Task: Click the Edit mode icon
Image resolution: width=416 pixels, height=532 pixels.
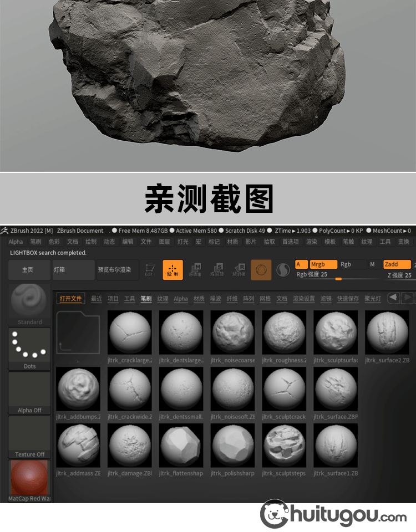Action: [149, 270]
